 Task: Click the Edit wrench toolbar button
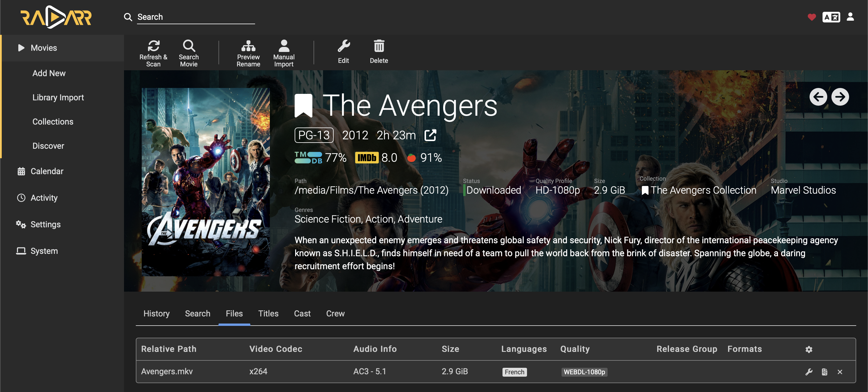click(x=343, y=52)
